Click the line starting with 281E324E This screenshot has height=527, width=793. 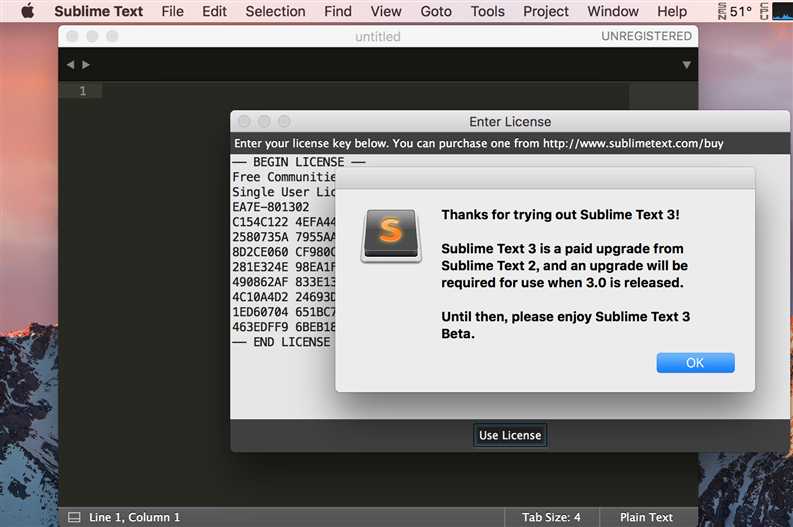point(284,267)
